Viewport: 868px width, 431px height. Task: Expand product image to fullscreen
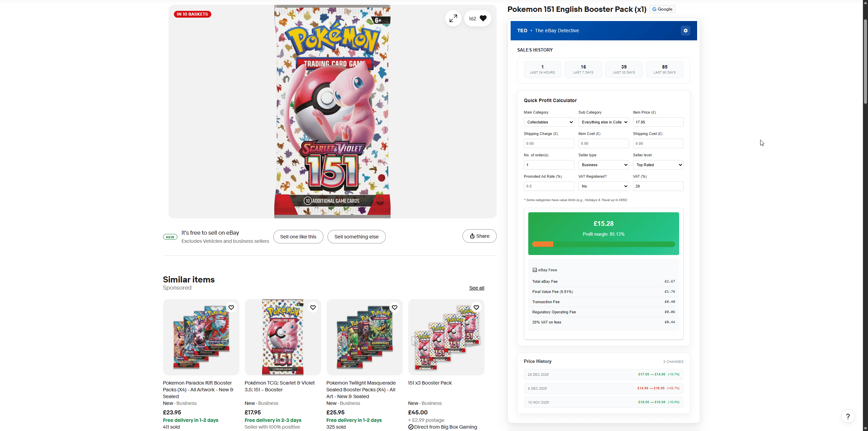point(453,19)
